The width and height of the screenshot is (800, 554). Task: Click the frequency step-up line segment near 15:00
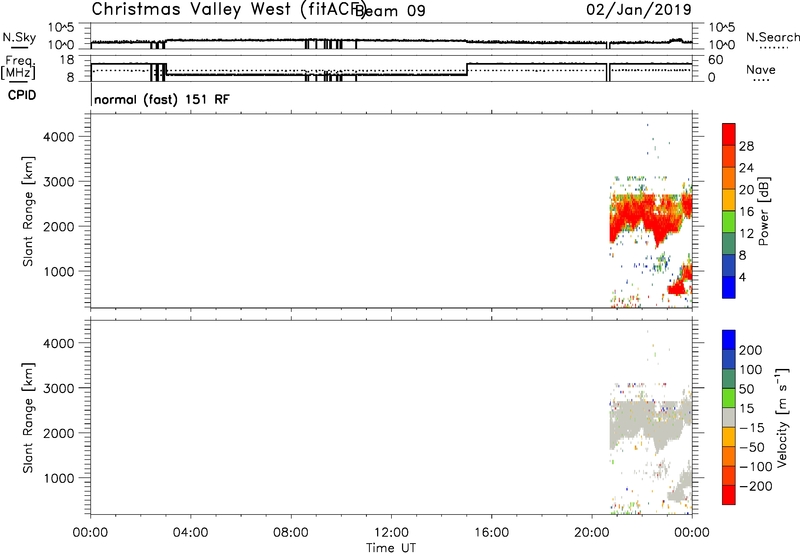click(467, 69)
